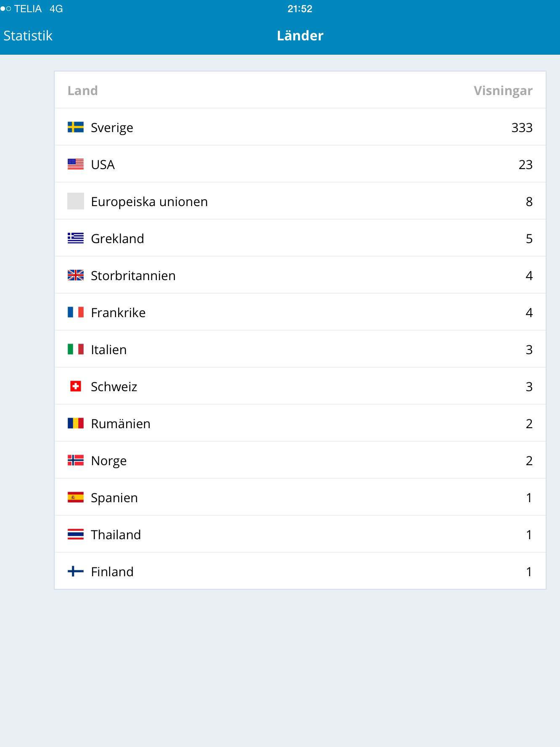Click the Greek flag icon
Viewport: 560px width, 747px height.
click(x=76, y=238)
